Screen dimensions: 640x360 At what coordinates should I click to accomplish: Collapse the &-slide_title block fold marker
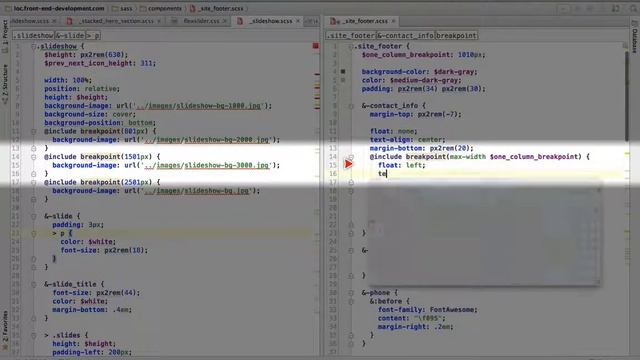[34, 284]
